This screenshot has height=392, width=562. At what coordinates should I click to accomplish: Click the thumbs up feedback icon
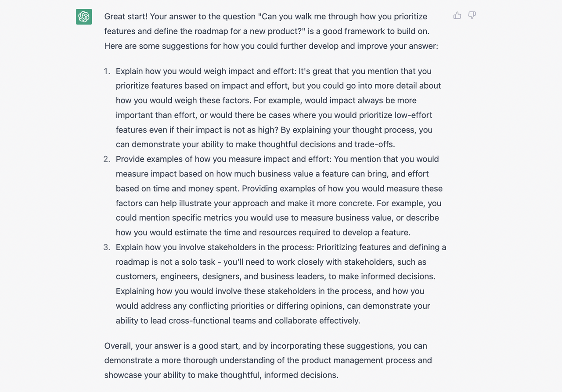tap(457, 16)
